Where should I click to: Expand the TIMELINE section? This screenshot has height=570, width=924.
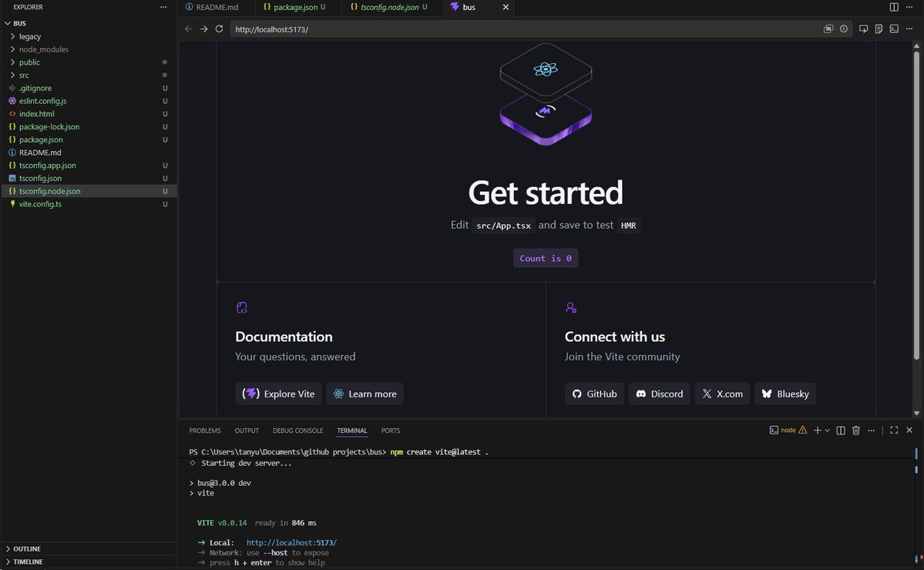tap(89, 562)
